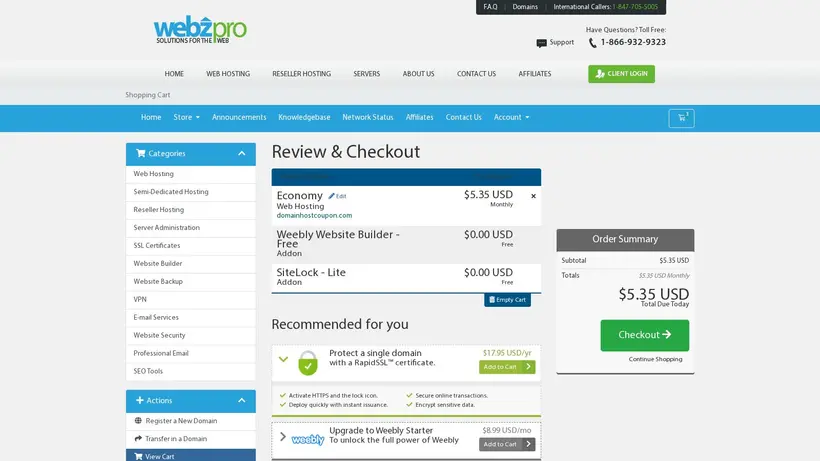Open ABOUT US menu item
Image resolution: width=820 pixels, height=461 pixels.
[418, 74]
